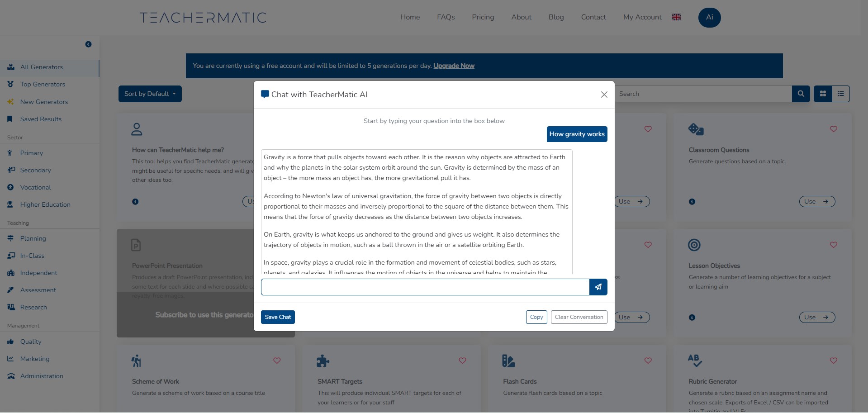Switch to grid view
The height and width of the screenshot is (413, 868).
coord(823,94)
